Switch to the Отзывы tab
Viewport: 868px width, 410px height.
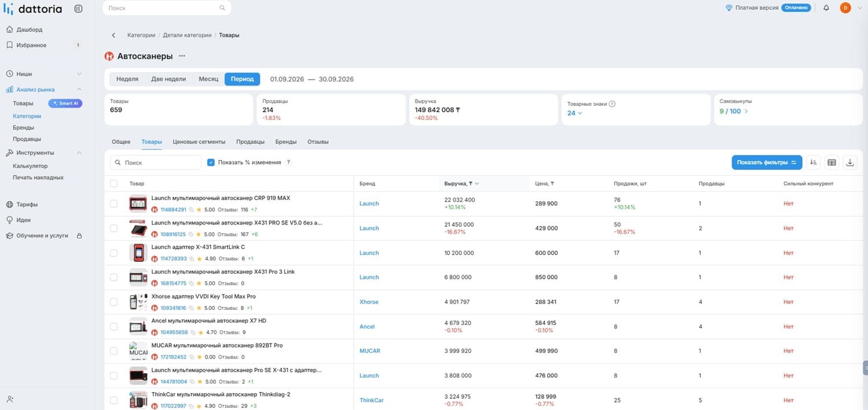[318, 142]
